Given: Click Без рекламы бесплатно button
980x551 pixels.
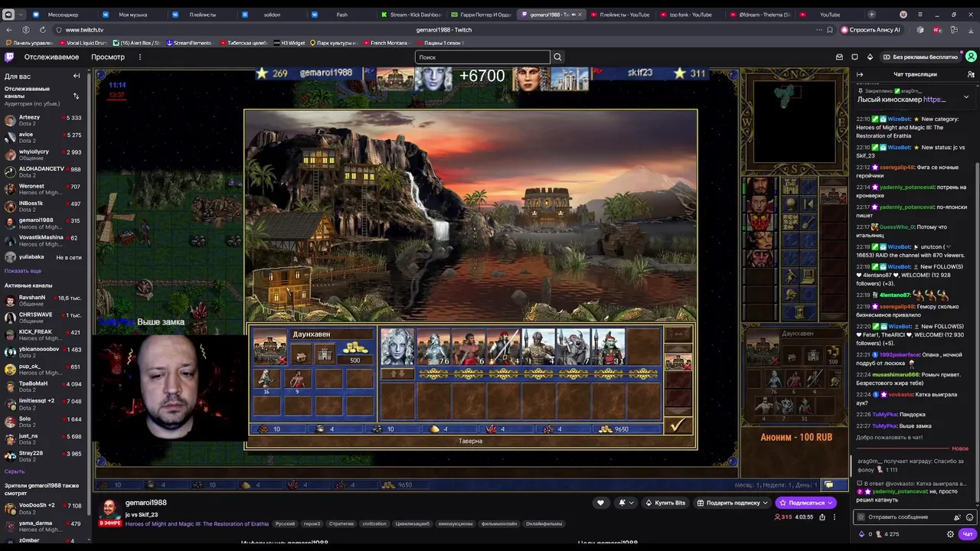Looking at the screenshot, I should pyautogui.click(x=920, y=57).
